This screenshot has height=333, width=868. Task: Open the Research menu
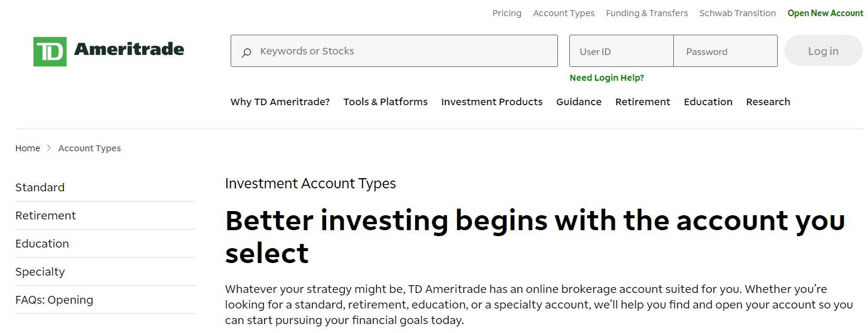768,102
